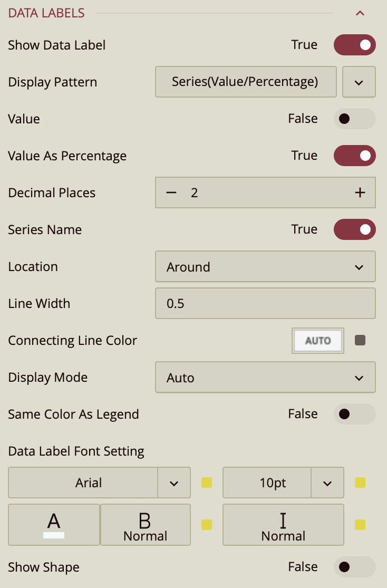Collapse the Data Labels section chevron

(360, 13)
